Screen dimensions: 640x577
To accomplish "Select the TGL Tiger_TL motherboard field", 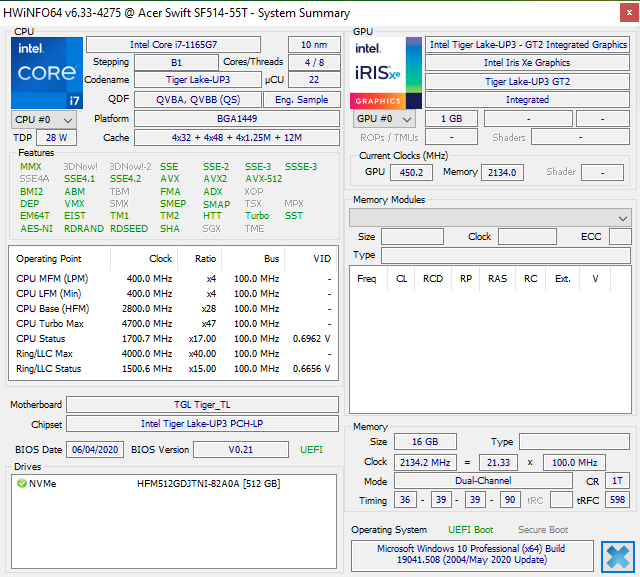I will (203, 405).
